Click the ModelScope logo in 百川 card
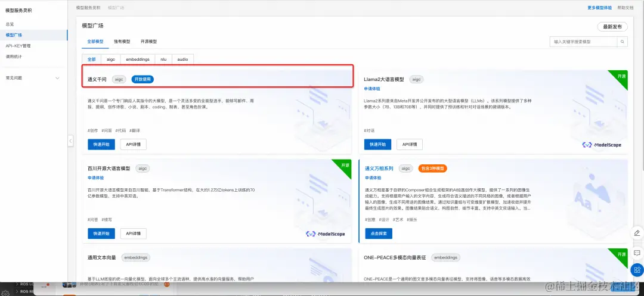The image size is (644, 296). (326, 233)
